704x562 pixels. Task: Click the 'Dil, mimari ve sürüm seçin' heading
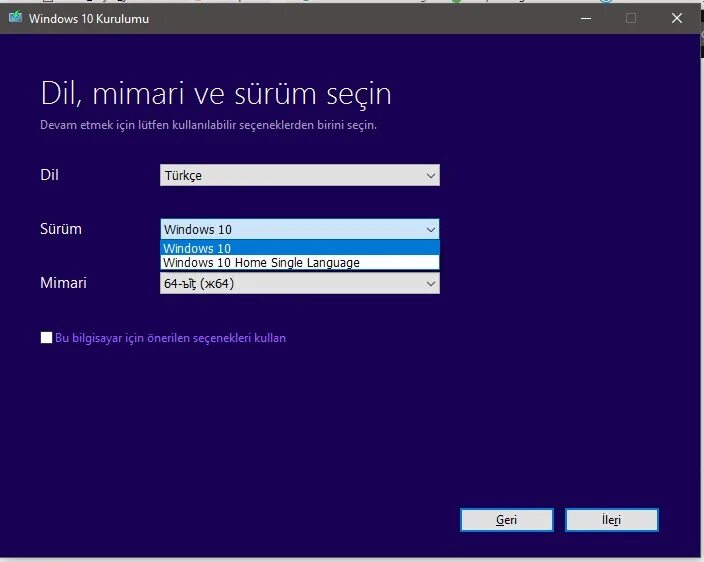(216, 94)
